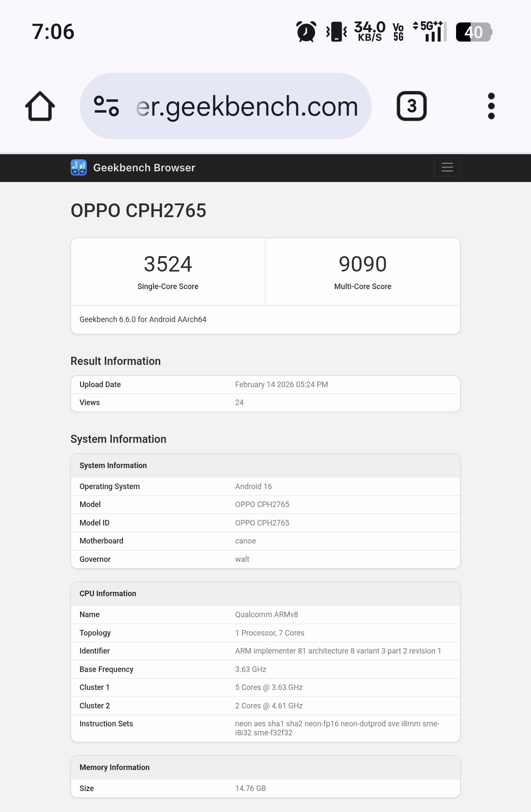Expand the hamburger navigation menu
The image size is (531, 812).
447,167
